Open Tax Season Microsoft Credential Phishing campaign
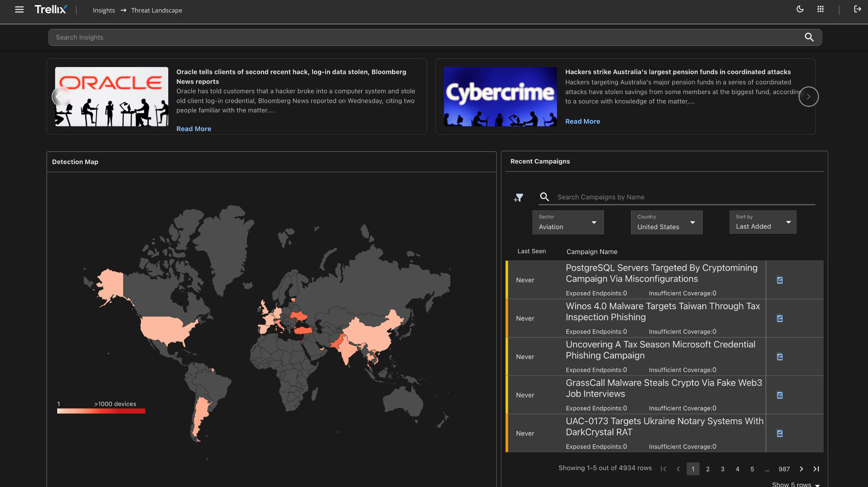The width and height of the screenshot is (868, 487). coord(660,350)
